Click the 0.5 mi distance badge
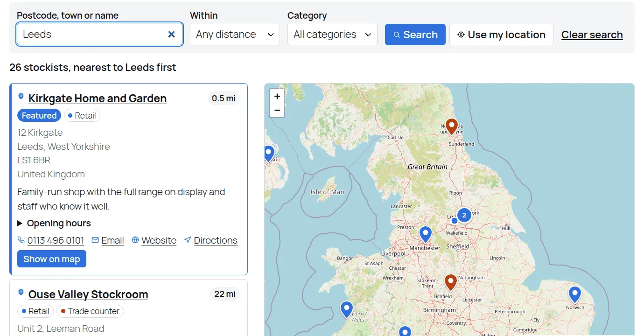Image resolution: width=644 pixels, height=336 pixels. click(224, 98)
